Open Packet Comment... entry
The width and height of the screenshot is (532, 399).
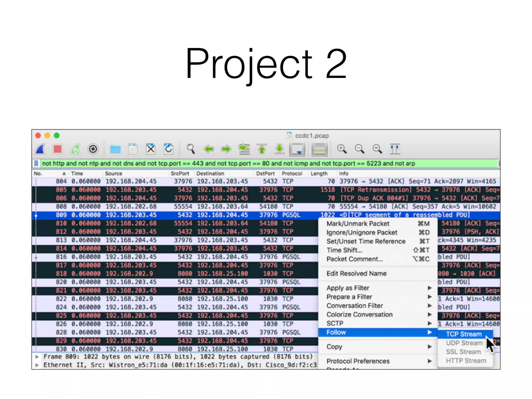pos(378,259)
